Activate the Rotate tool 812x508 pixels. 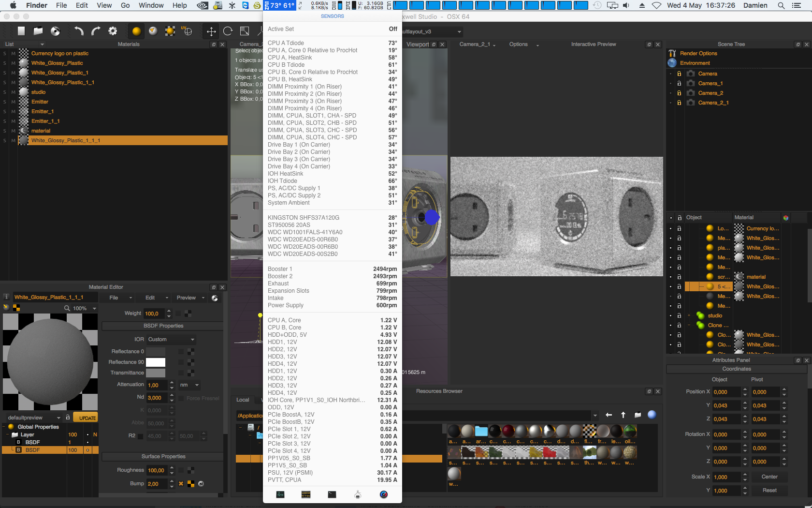tap(228, 31)
